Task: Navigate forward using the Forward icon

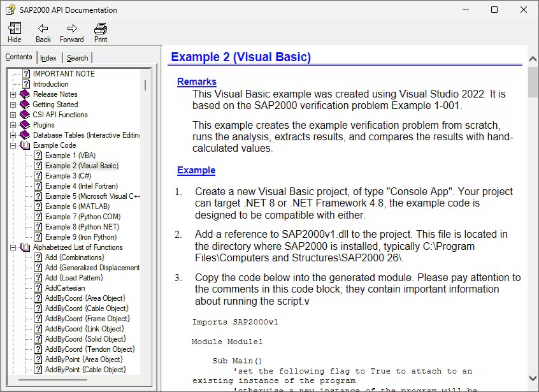Action: point(71,29)
